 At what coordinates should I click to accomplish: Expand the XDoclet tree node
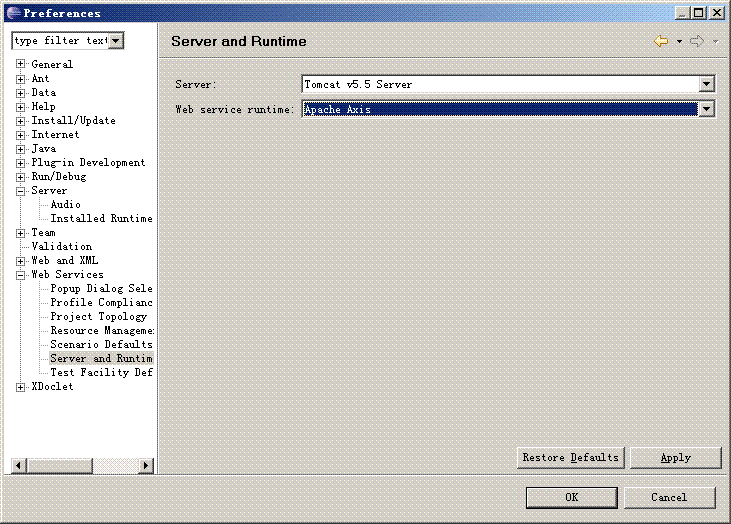(x=20, y=386)
